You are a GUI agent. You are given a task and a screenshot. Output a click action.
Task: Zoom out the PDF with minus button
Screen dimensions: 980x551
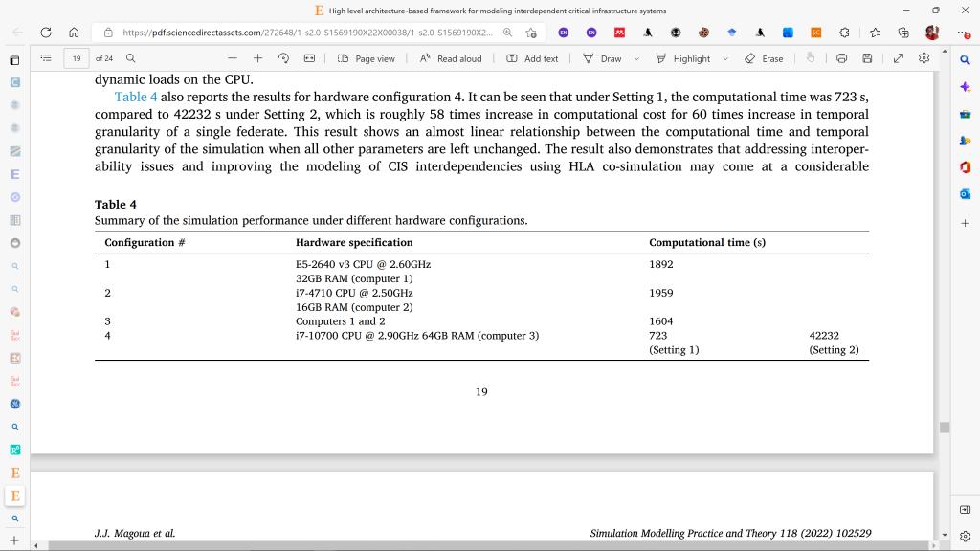[x=233, y=58]
